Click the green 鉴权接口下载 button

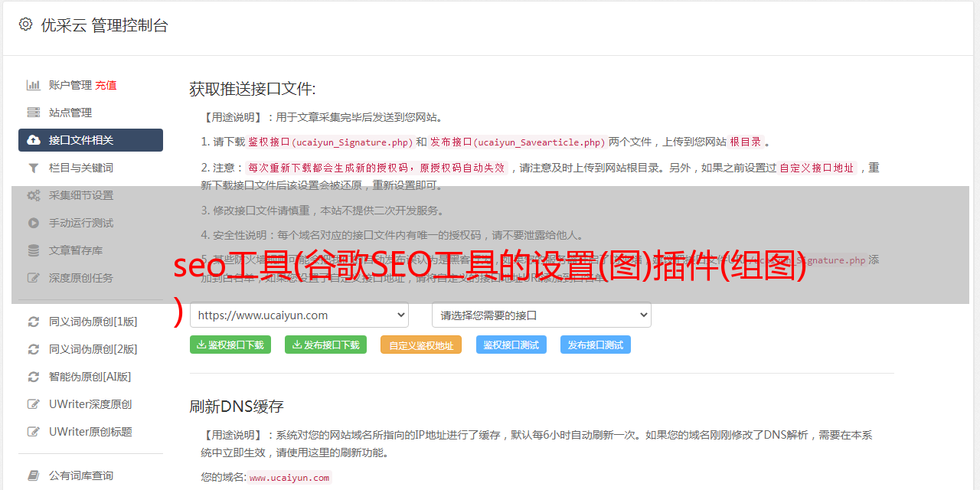pyautogui.click(x=230, y=345)
